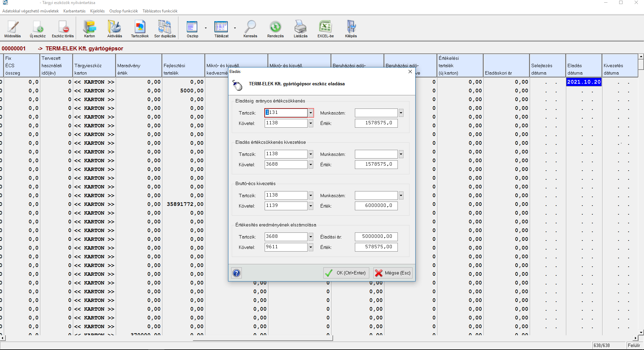Image resolution: width=644 pixels, height=350 pixels.
Task: Expand the Oszlop toolbar dropdown arrow
Action: point(206,28)
